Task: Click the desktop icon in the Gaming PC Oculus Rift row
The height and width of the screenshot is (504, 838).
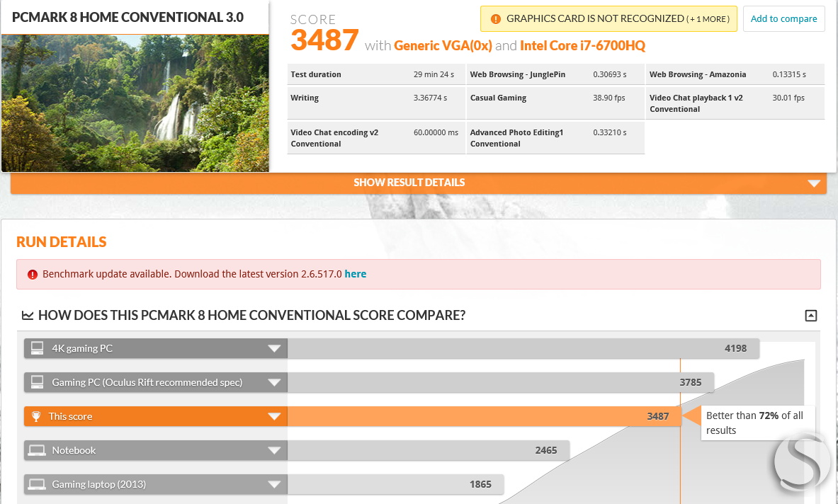Action: pos(37,382)
